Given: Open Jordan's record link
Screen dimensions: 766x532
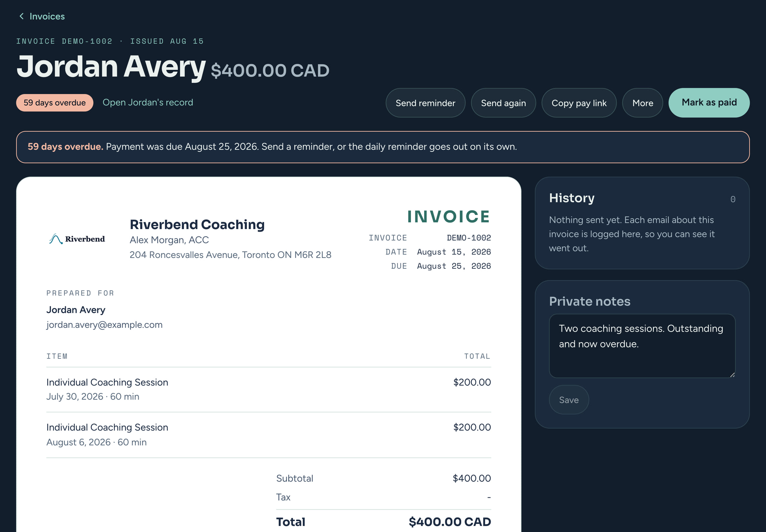Looking at the screenshot, I should (x=148, y=102).
